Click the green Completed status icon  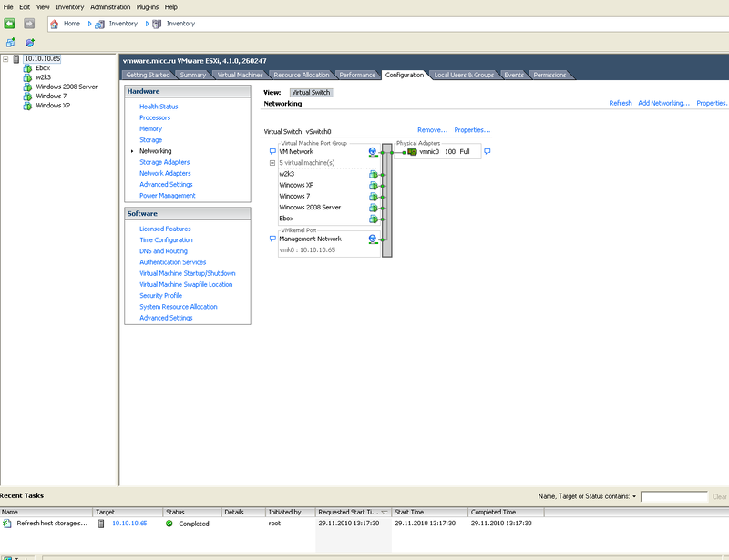pos(169,524)
